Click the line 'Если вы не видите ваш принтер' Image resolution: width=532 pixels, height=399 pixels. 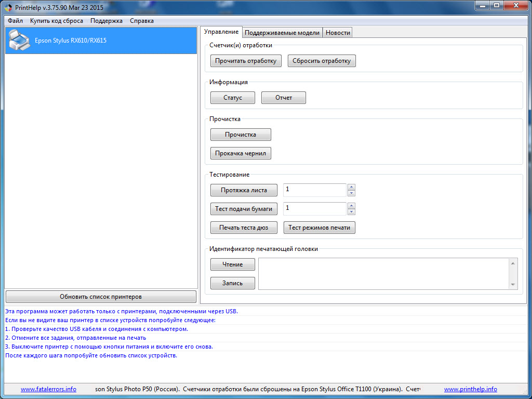[x=111, y=320]
